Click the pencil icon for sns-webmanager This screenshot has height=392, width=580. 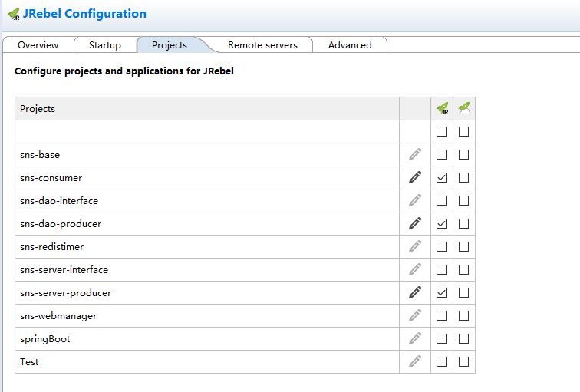click(415, 315)
